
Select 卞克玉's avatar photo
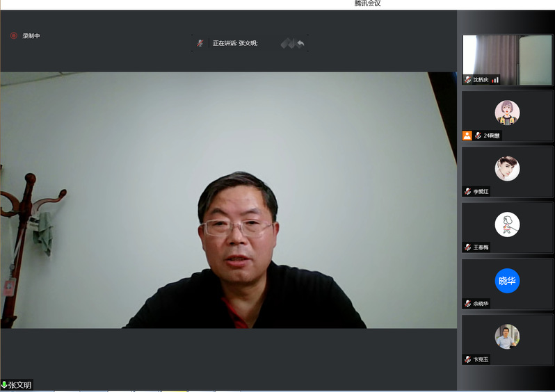(507, 336)
